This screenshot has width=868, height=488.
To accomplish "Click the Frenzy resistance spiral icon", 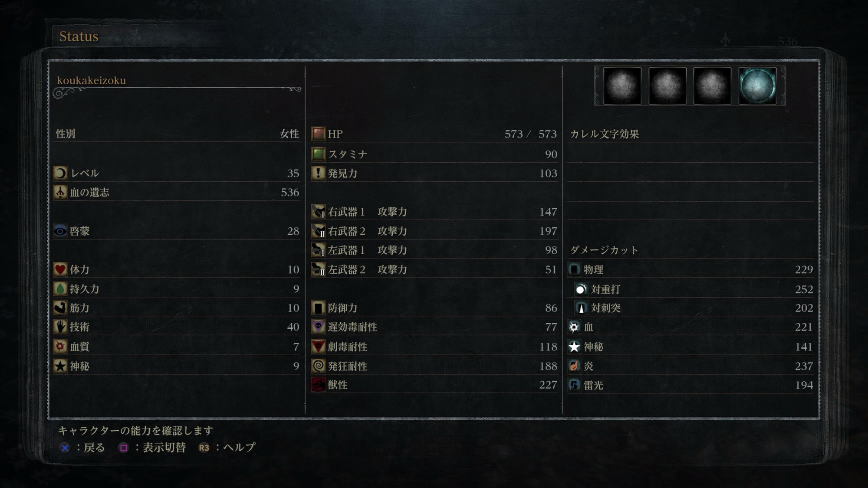I will (318, 366).
